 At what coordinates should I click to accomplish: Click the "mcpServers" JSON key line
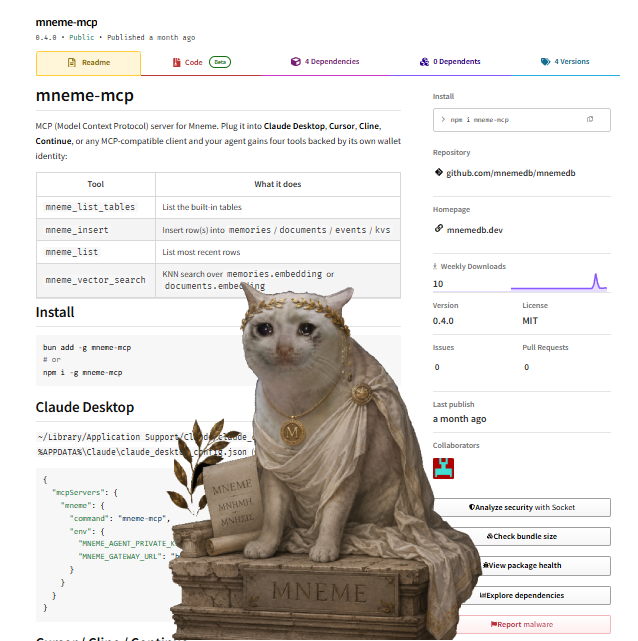[85, 493]
